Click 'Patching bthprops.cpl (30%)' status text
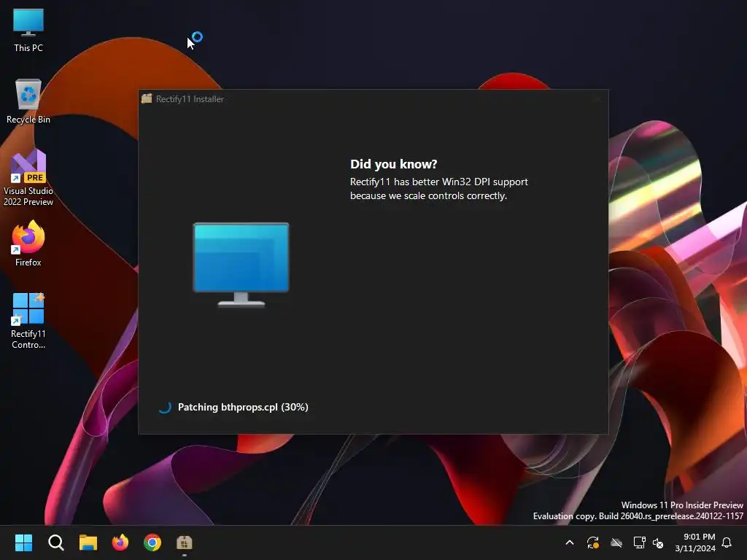This screenshot has height=560, width=747. (243, 407)
